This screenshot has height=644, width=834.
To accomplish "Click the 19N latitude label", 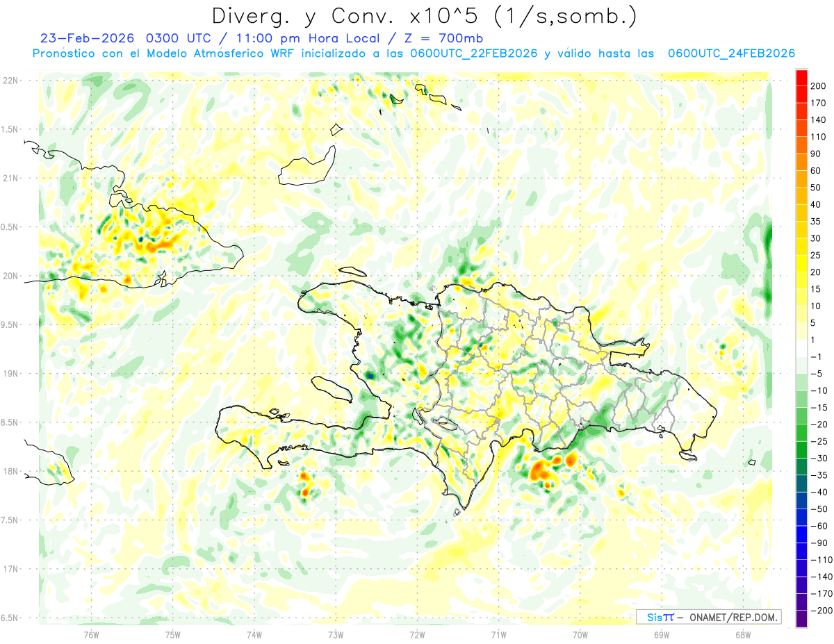I will click(x=10, y=374).
